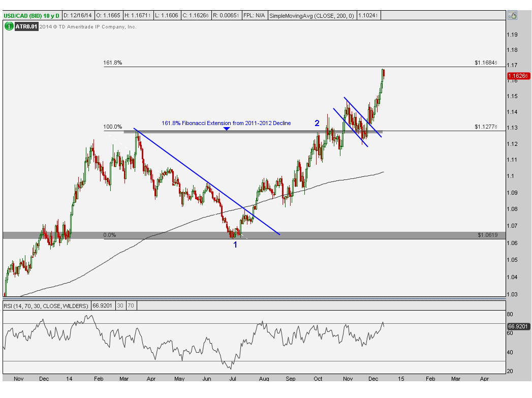Click the RSI value 66.9201 in the header
532x398 pixels.
pyautogui.click(x=103, y=305)
